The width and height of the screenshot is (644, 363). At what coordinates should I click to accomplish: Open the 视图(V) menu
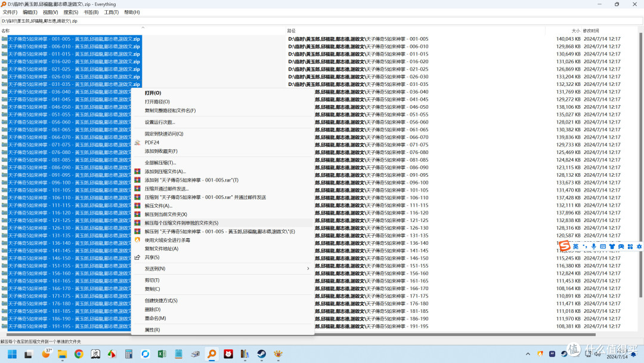[50, 13]
